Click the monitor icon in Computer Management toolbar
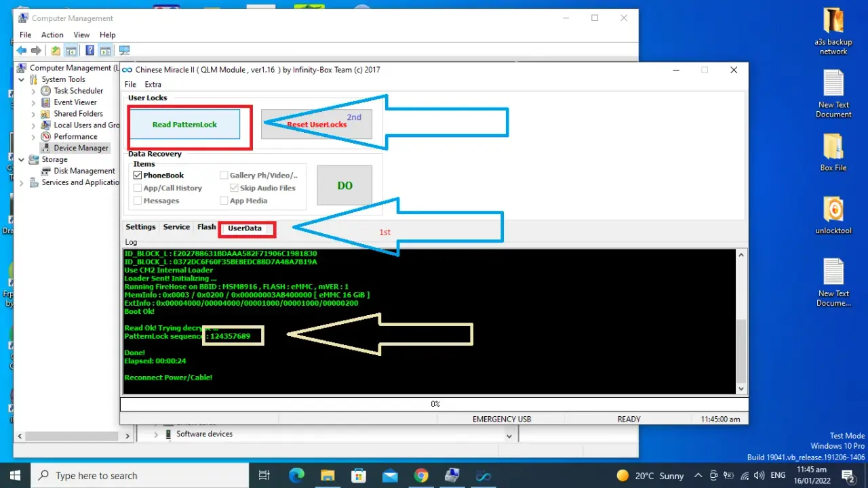The height and width of the screenshot is (488, 868). (124, 51)
